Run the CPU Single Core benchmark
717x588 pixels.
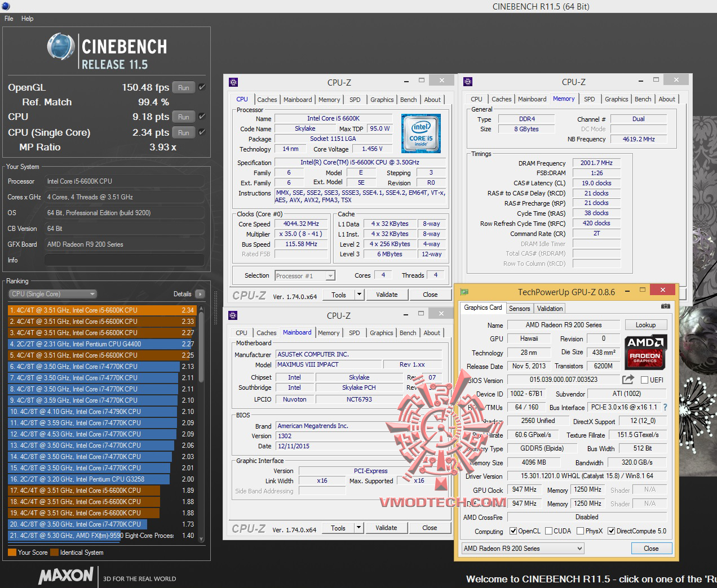(x=184, y=132)
